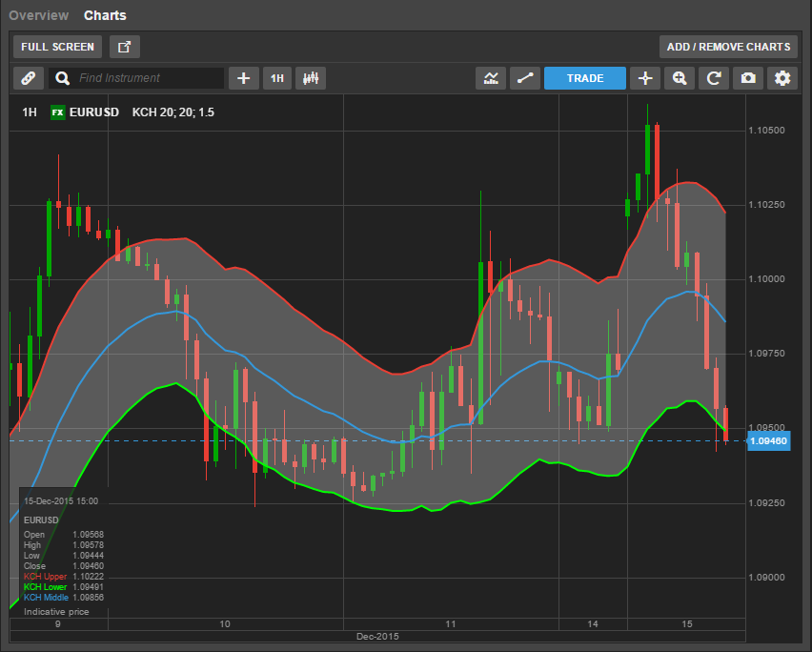Open the 1H time period selector
The height and width of the screenshot is (652, 812).
coord(277,78)
